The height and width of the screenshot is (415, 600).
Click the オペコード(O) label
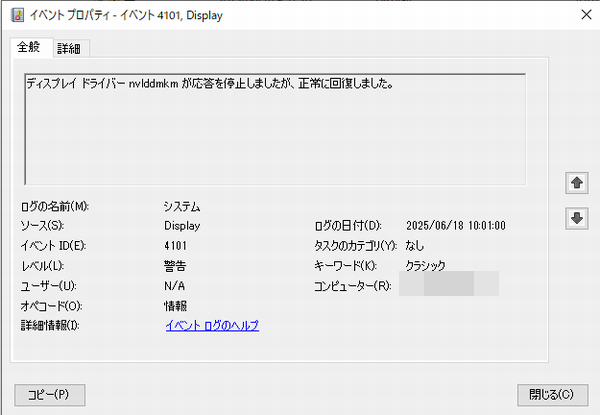[51, 306]
